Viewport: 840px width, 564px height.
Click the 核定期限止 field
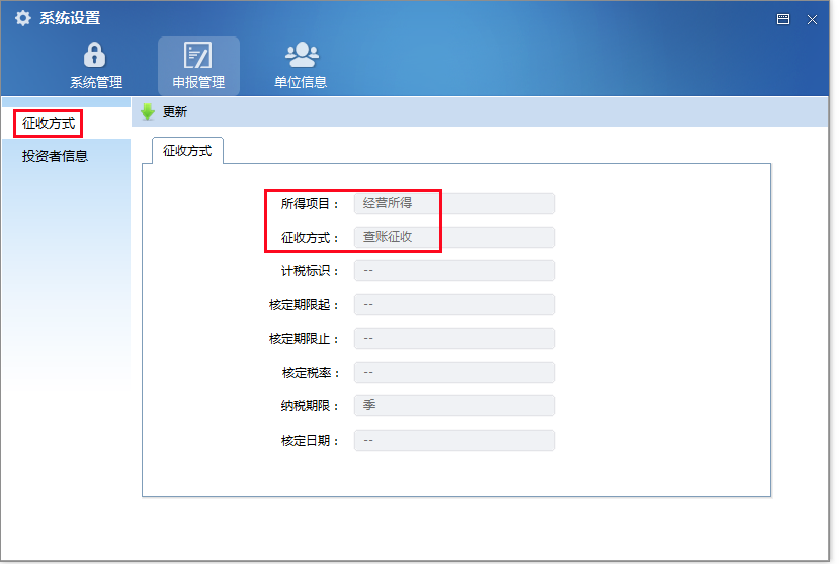(x=453, y=339)
